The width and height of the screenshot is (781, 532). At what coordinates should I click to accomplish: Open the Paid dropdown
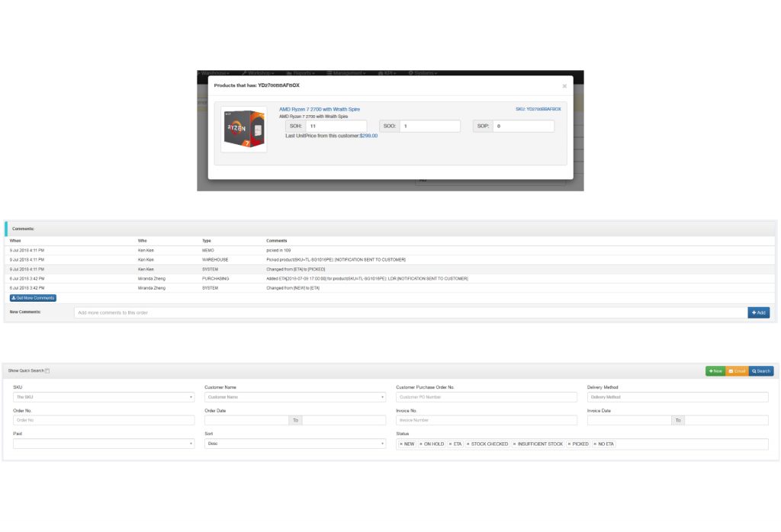click(x=104, y=444)
